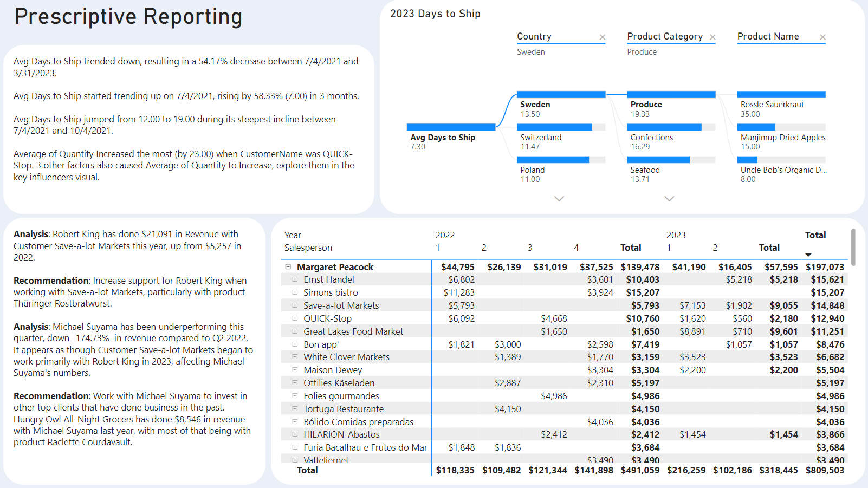The height and width of the screenshot is (488, 868).
Task: Select the Manjimup Dried Apples node
Action: [x=781, y=138]
